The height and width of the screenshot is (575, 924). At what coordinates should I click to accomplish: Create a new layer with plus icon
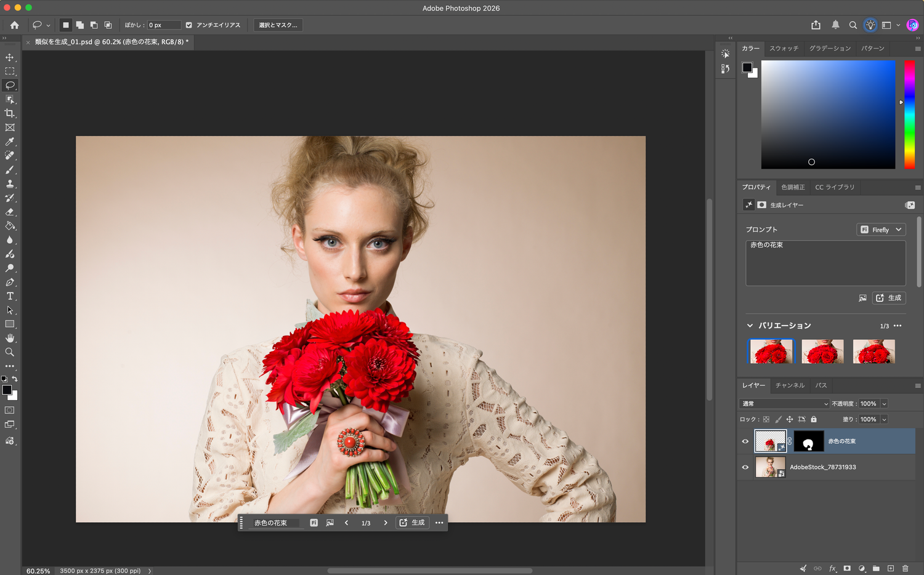click(x=891, y=568)
